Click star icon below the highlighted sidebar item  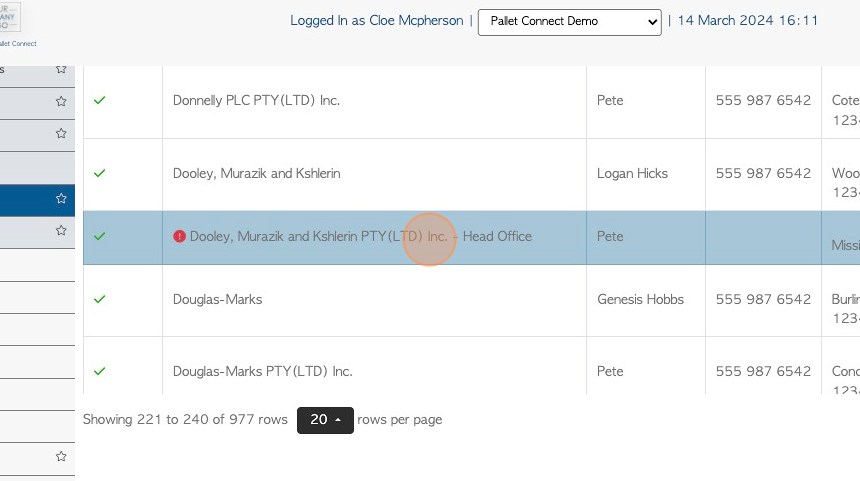click(x=61, y=230)
